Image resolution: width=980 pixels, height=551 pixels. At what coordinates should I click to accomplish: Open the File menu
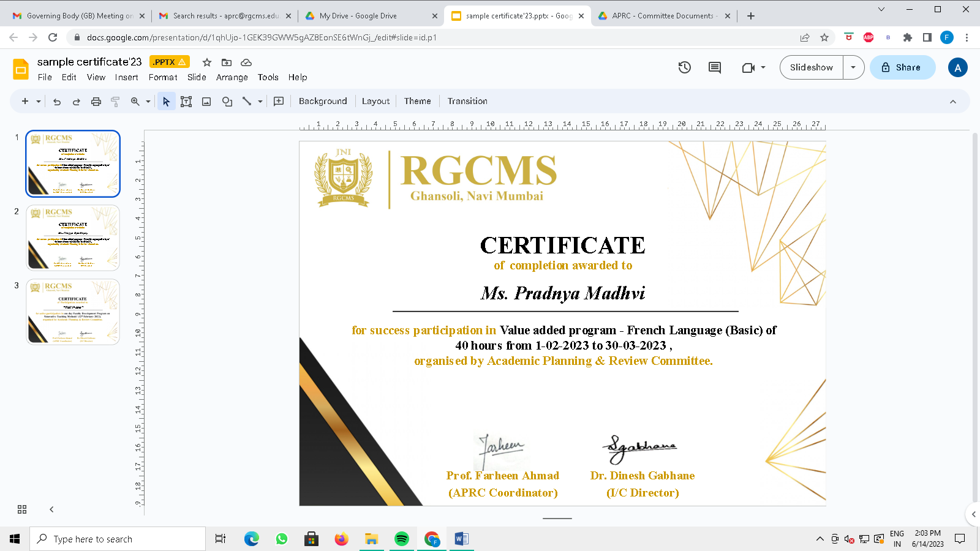45,77
